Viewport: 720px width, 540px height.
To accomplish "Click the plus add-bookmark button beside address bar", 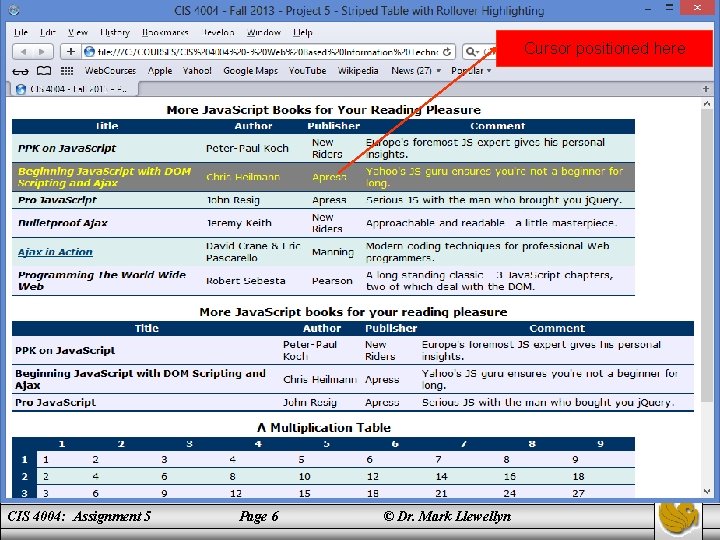I will point(71,52).
